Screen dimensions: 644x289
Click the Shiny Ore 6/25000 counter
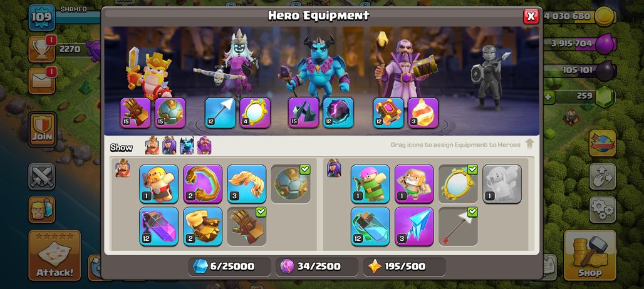point(229,267)
